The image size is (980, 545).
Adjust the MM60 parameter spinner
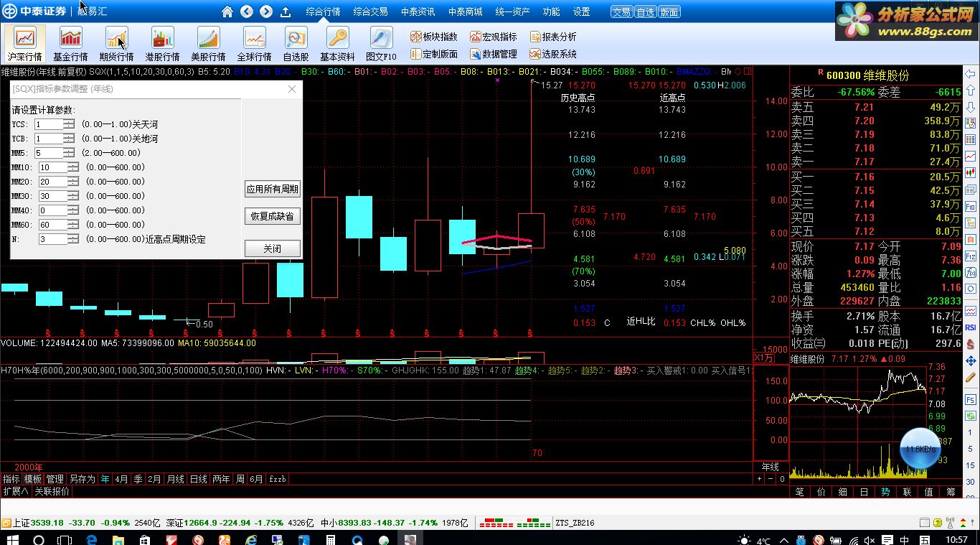point(73,225)
